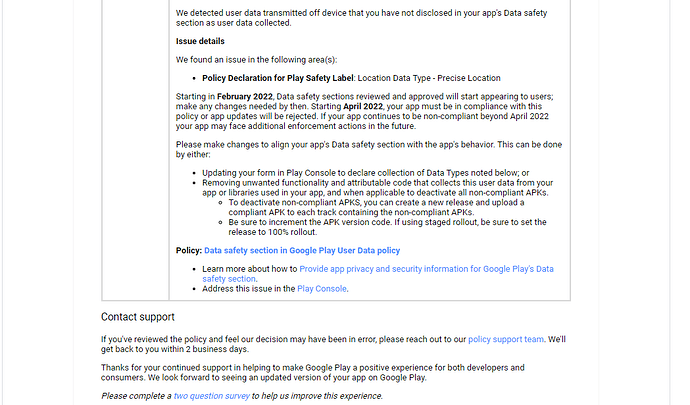
Task: Click the Updating your form in Play Console bullet
Action: point(366,173)
